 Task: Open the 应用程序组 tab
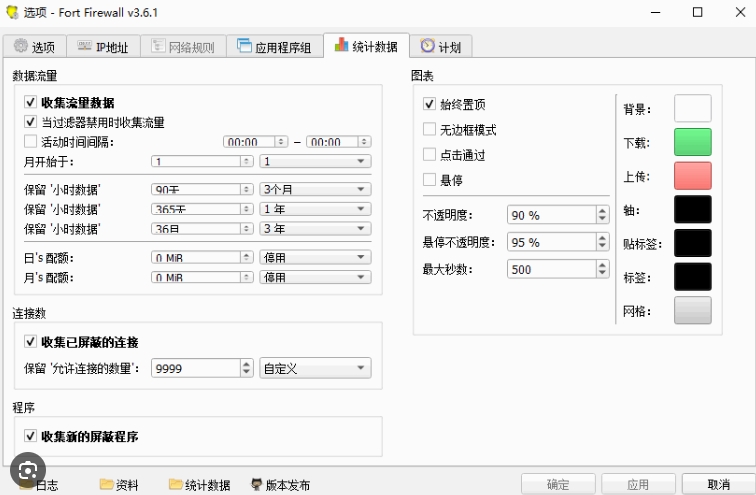pyautogui.click(x=275, y=47)
